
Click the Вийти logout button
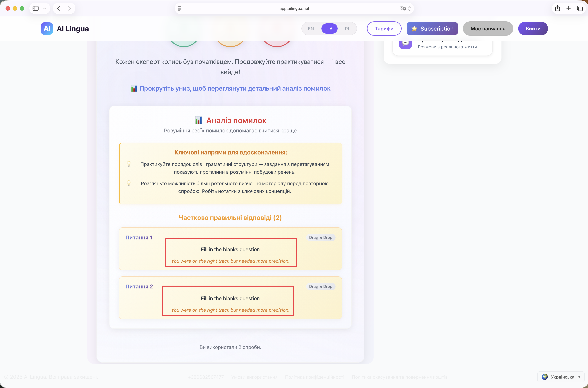[533, 29]
